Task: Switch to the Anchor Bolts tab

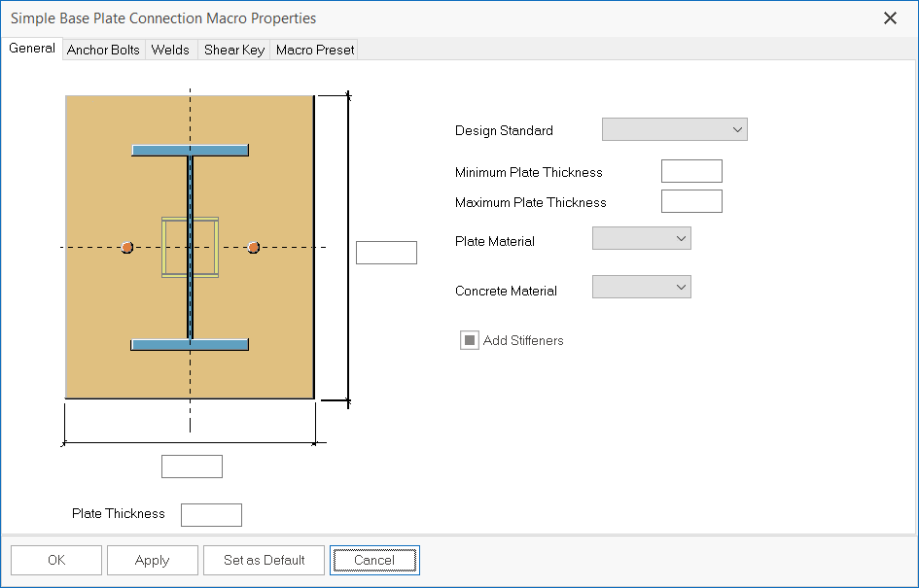Action: (x=103, y=50)
